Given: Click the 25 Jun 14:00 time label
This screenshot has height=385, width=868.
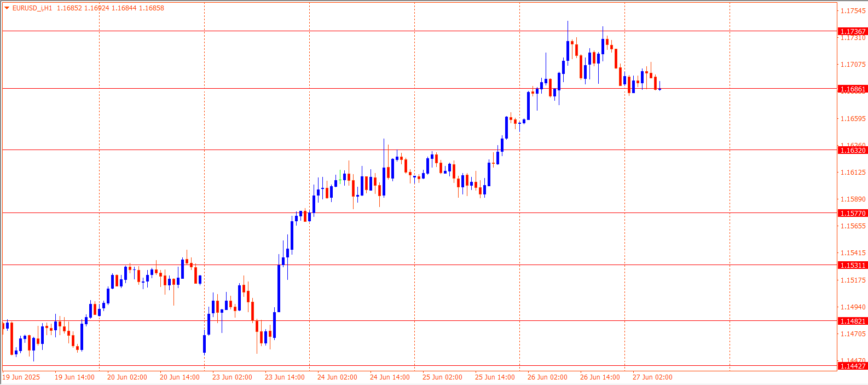Looking at the screenshot, I should click(495, 377).
